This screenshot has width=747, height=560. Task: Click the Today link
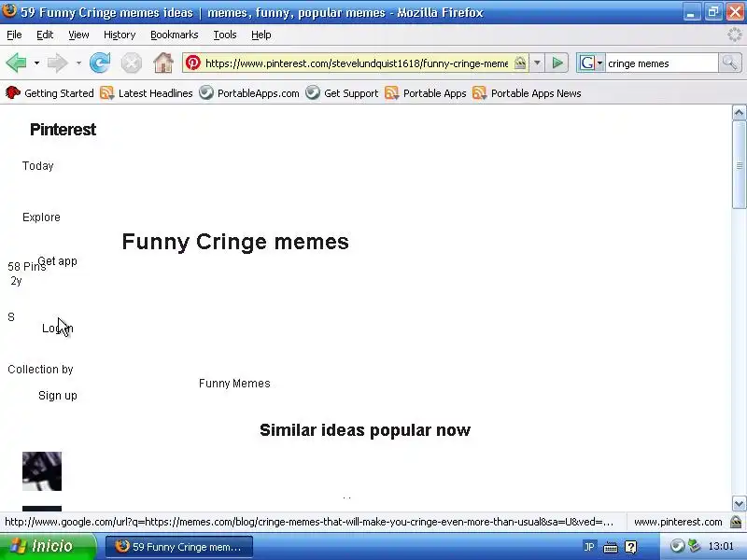click(x=37, y=166)
